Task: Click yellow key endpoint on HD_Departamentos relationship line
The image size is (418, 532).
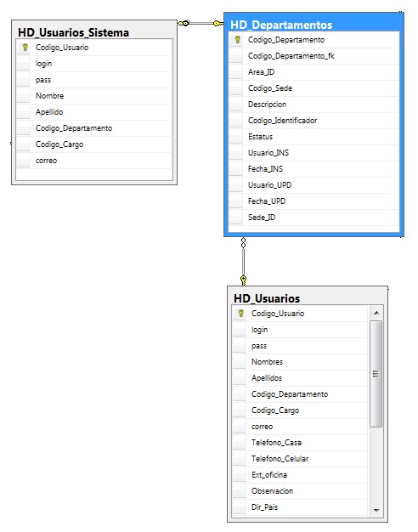Action: tap(218, 24)
